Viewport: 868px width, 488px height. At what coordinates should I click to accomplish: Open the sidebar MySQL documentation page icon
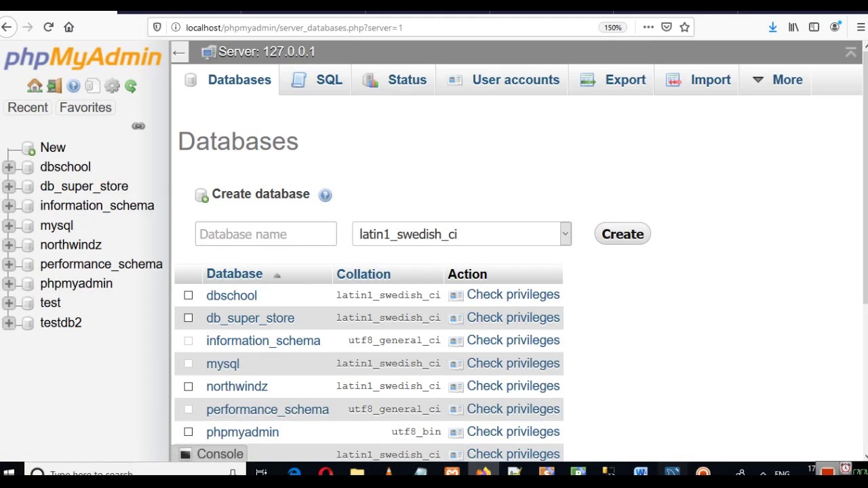[x=92, y=86]
